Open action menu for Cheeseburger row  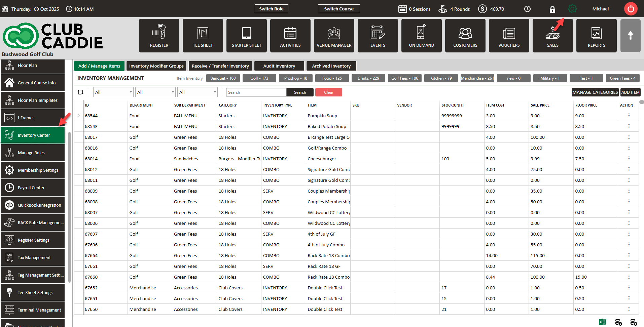click(629, 159)
